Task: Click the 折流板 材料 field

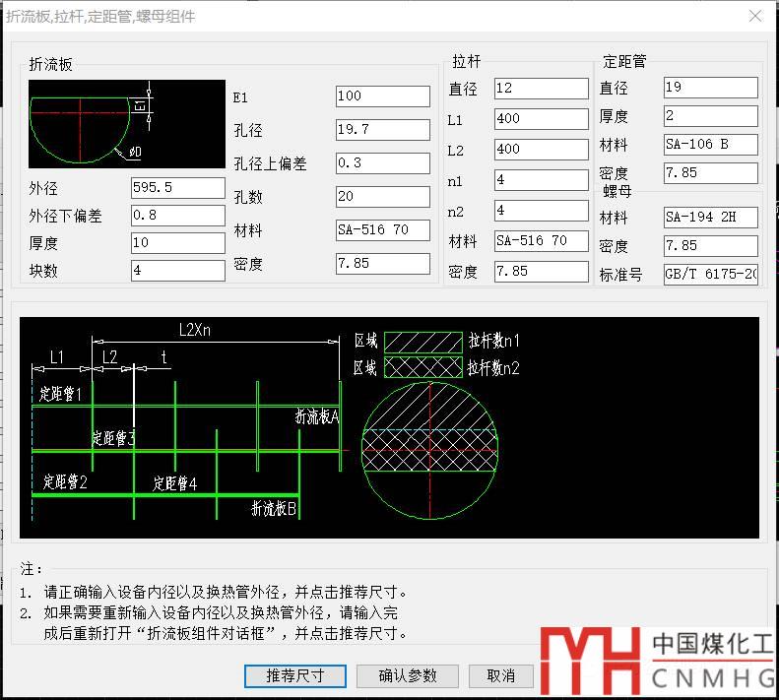Action: coord(382,230)
